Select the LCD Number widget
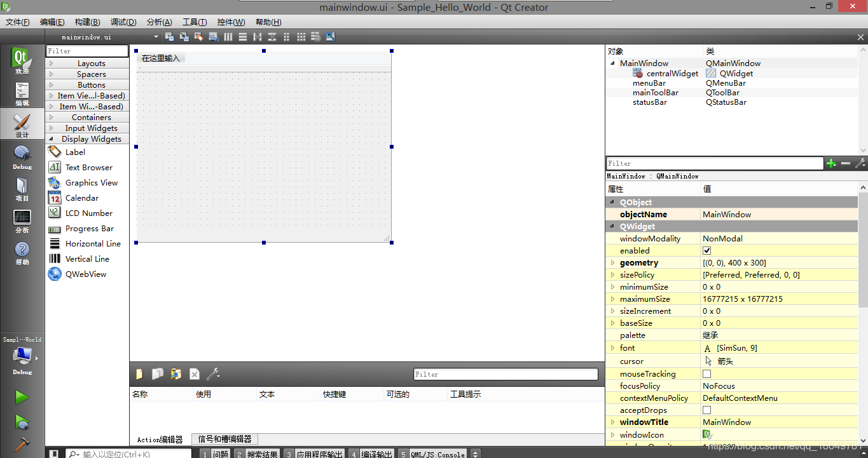Image resolution: width=868 pixels, height=458 pixels. 88,213
